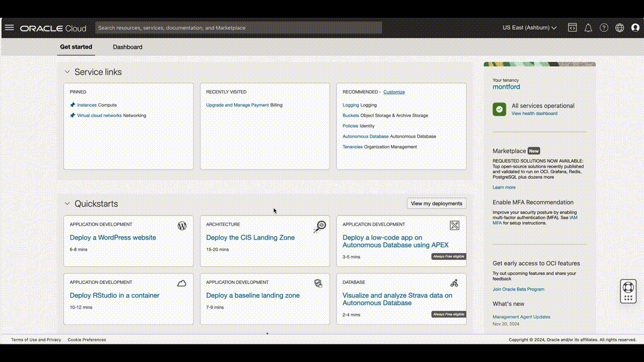Open Deploy RStudio in a container quickstart
Viewport: 644px width, 362px height.
tap(115, 295)
